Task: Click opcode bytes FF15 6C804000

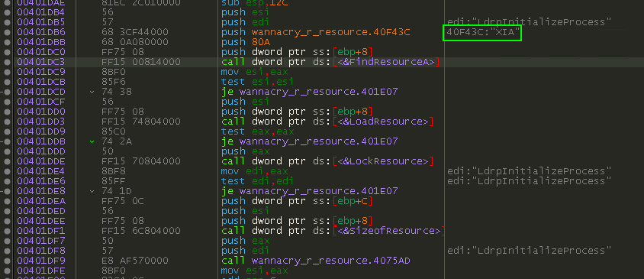Action: (141, 231)
